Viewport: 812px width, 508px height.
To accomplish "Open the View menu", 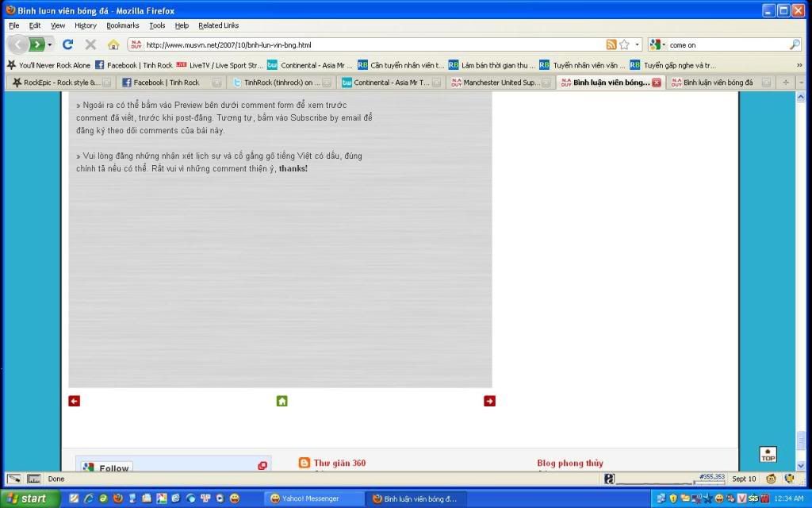I will tap(57, 25).
